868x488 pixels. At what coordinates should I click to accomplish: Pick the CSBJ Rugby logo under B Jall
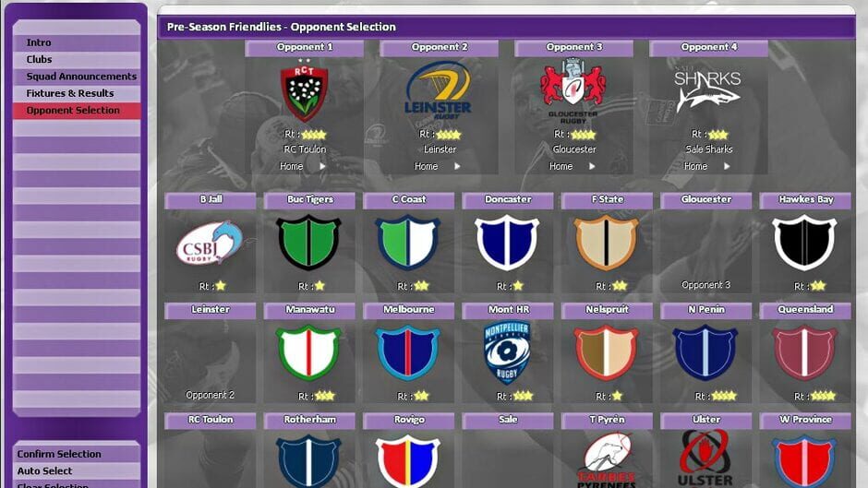point(210,244)
